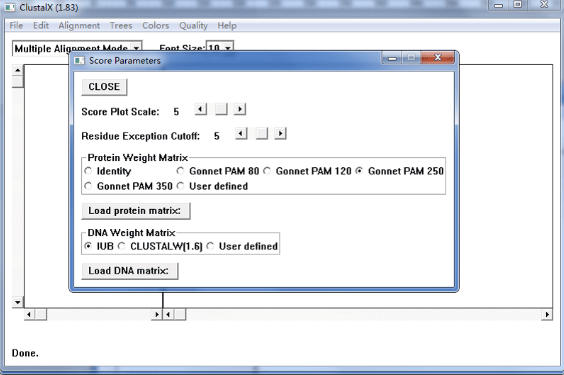Image resolution: width=564 pixels, height=375 pixels.
Task: Click left arrow of sequence pane horizontal scrollbar
Action: click(168, 315)
